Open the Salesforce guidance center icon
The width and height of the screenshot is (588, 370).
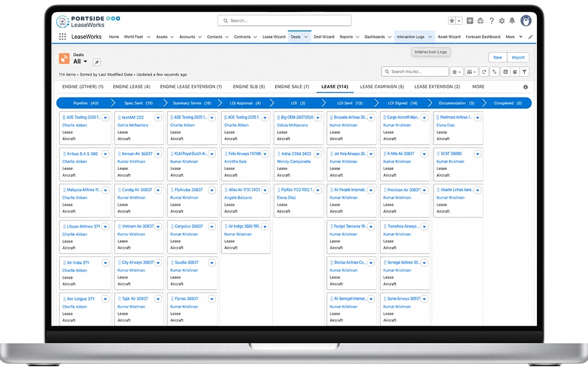pos(481,21)
